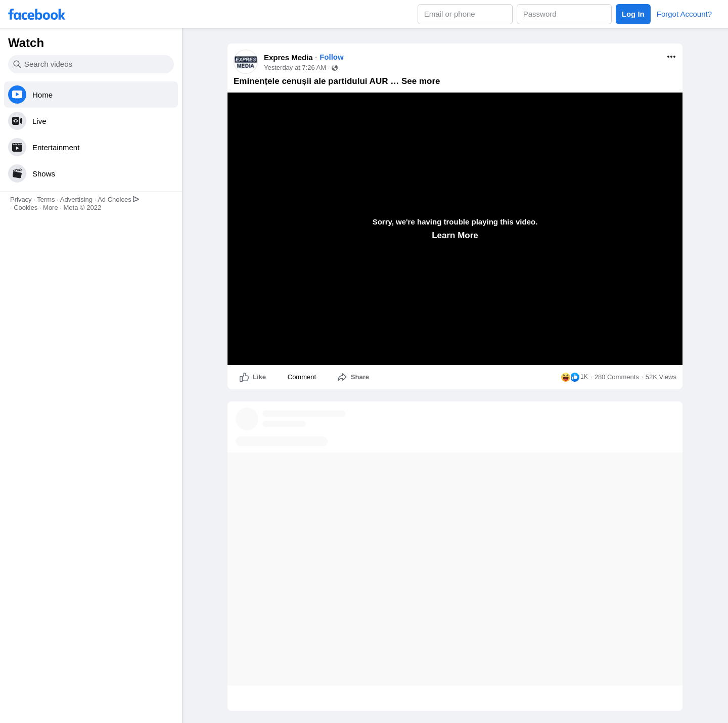Click the Expres Media profile picture
Viewport: 728px width, 723px height.
click(x=246, y=62)
